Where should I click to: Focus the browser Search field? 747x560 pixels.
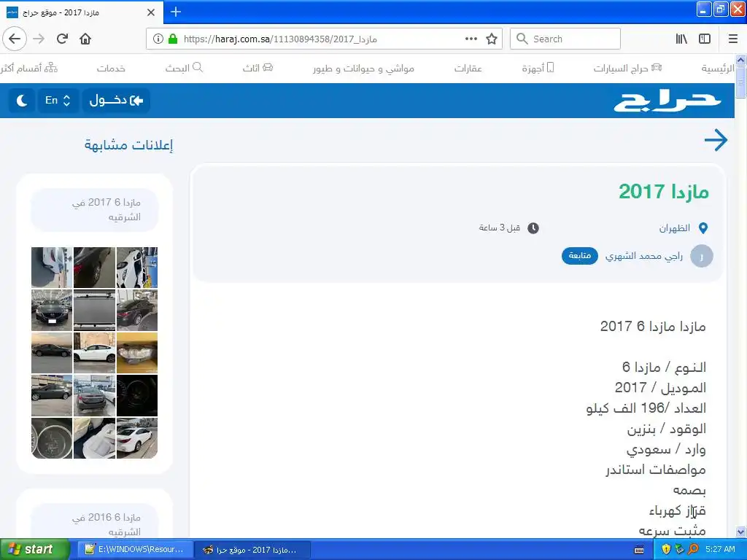point(565,39)
